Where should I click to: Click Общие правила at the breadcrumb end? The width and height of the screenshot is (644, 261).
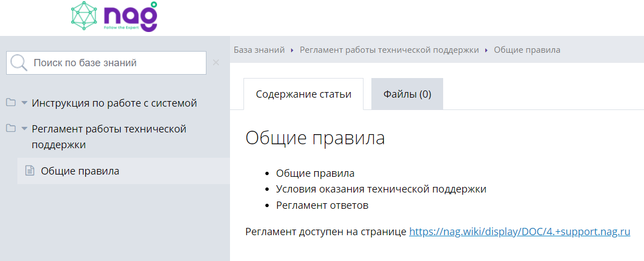527,50
